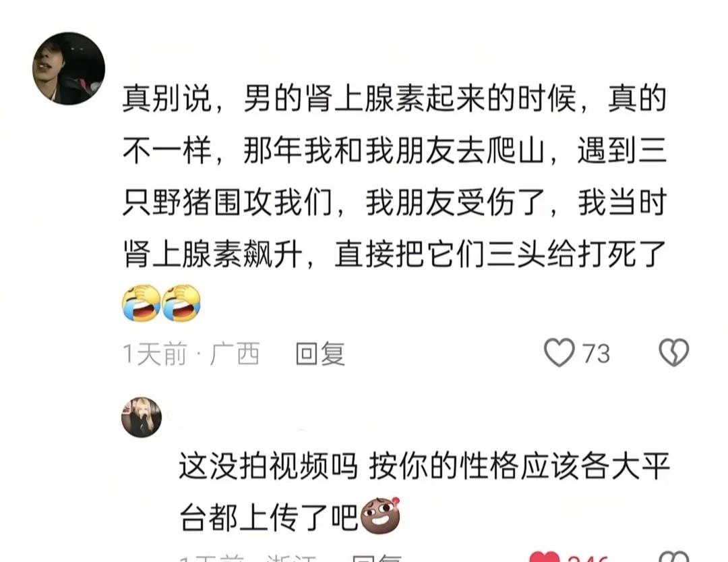
Task: Dislike the first comment via broken heart
Action: coord(673,353)
